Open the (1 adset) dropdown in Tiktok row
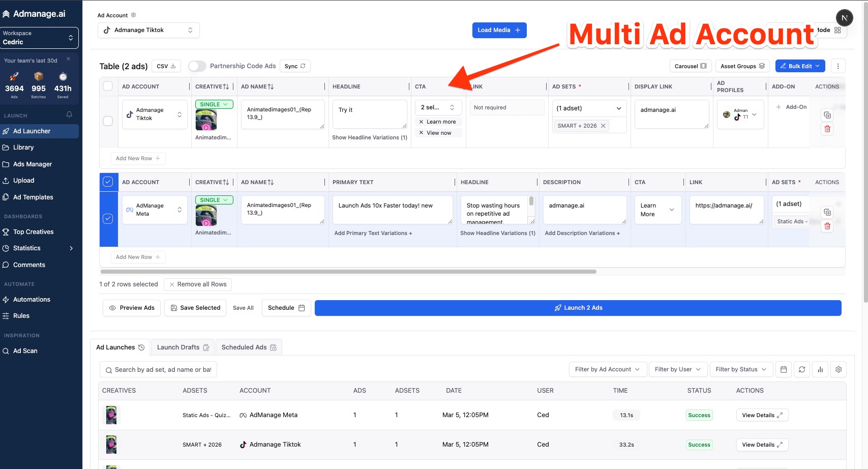 tap(589, 108)
